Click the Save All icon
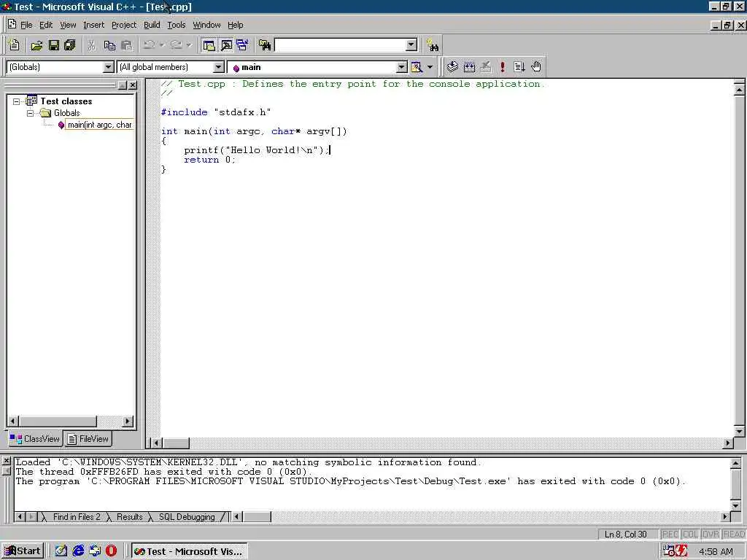Viewport: 747px width, 560px height. [x=69, y=45]
